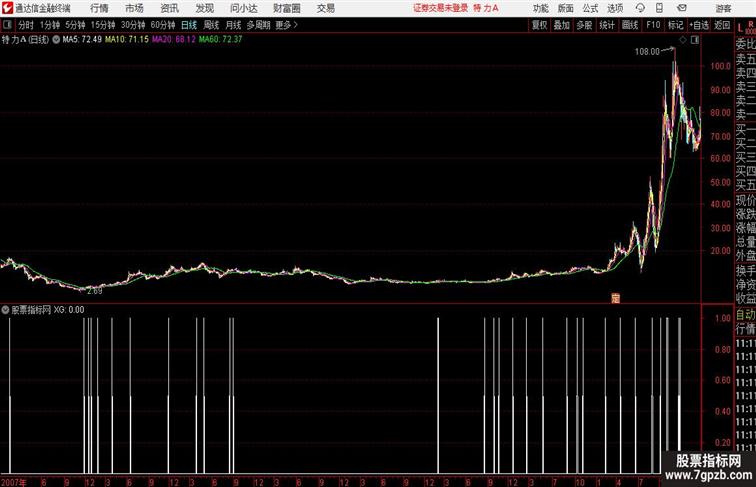Viewport: 756px width, 487px height.
Task: Switch to 1分钟 period
Action: (x=50, y=25)
